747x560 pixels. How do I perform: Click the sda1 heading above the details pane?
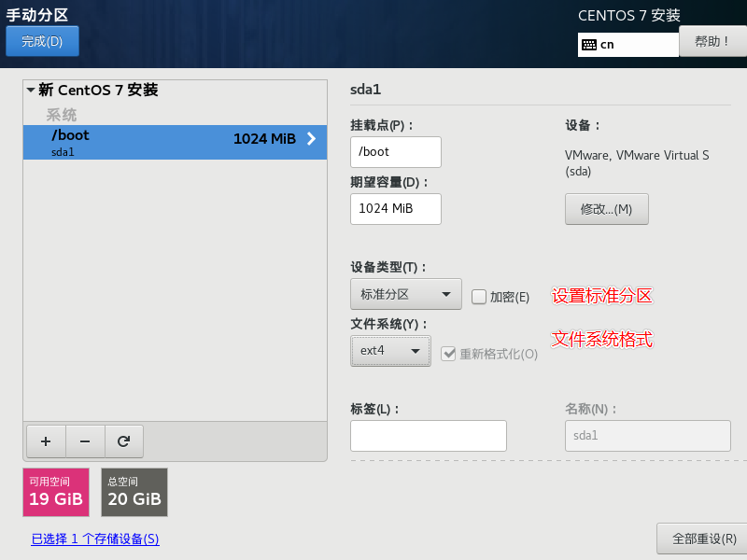[365, 90]
